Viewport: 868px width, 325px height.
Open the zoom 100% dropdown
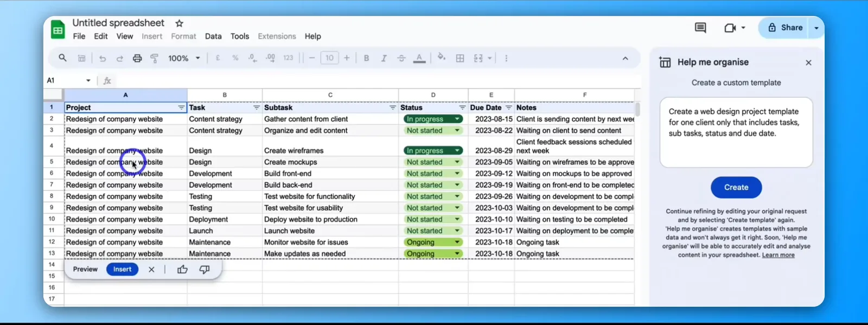tap(184, 58)
